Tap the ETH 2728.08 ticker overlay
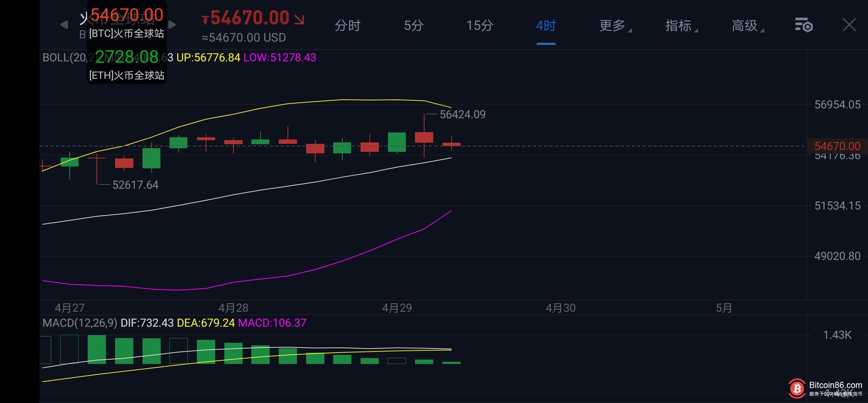Viewport: 868px width, 403px height. [x=126, y=65]
